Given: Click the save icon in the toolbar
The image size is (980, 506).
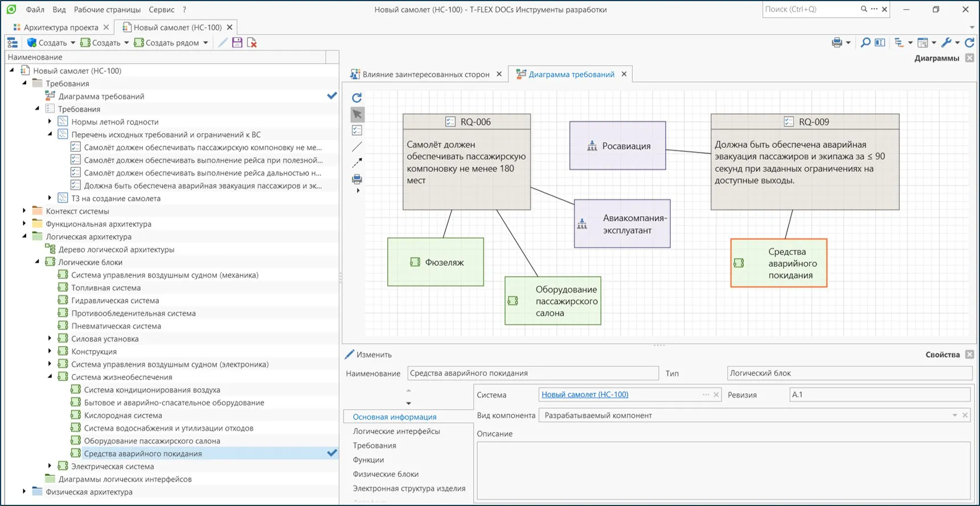Looking at the screenshot, I should pos(237,43).
